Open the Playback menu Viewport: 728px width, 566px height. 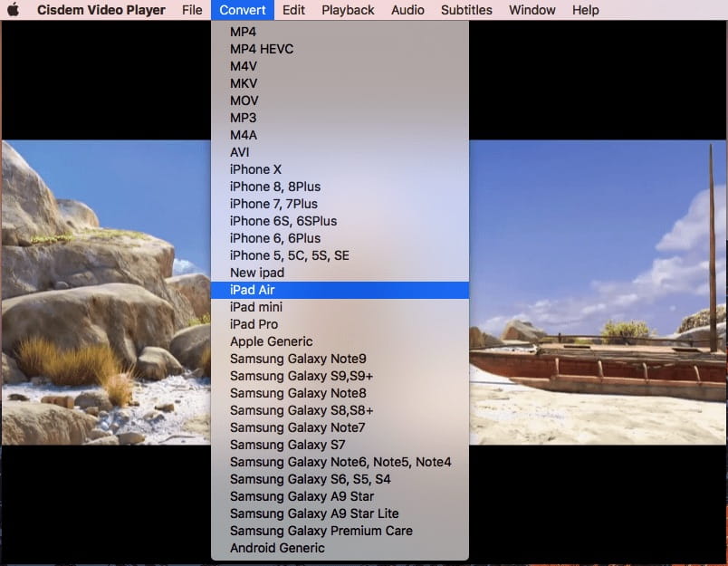point(348,10)
